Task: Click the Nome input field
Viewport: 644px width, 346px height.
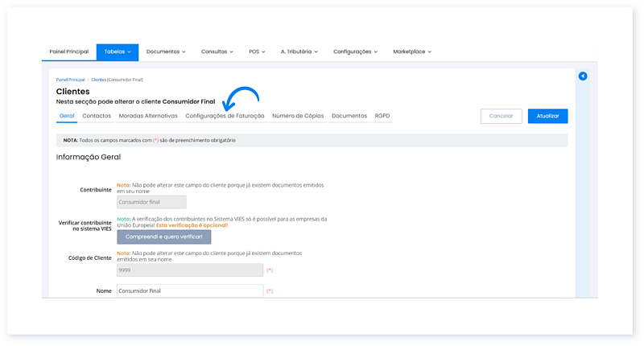Action: [190, 291]
